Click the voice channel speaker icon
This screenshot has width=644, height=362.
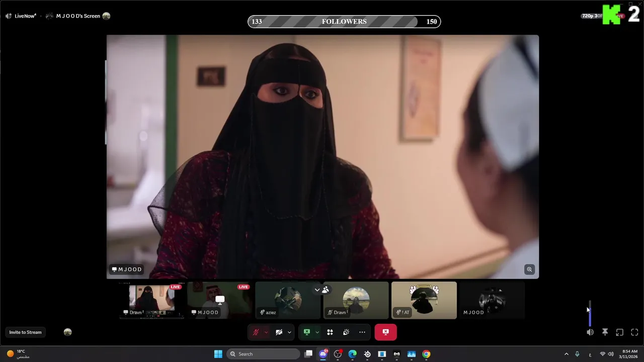point(8,16)
